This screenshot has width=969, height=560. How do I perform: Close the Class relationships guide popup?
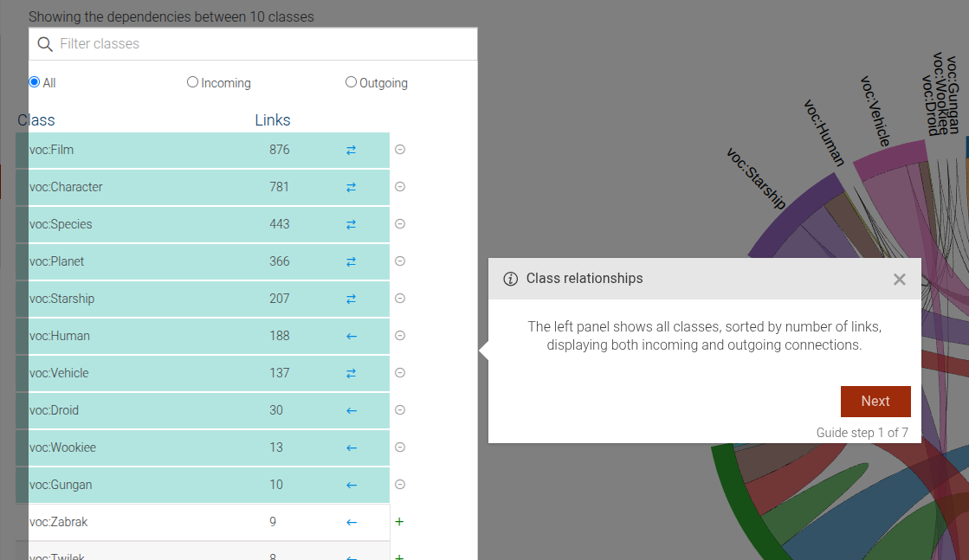pos(899,279)
